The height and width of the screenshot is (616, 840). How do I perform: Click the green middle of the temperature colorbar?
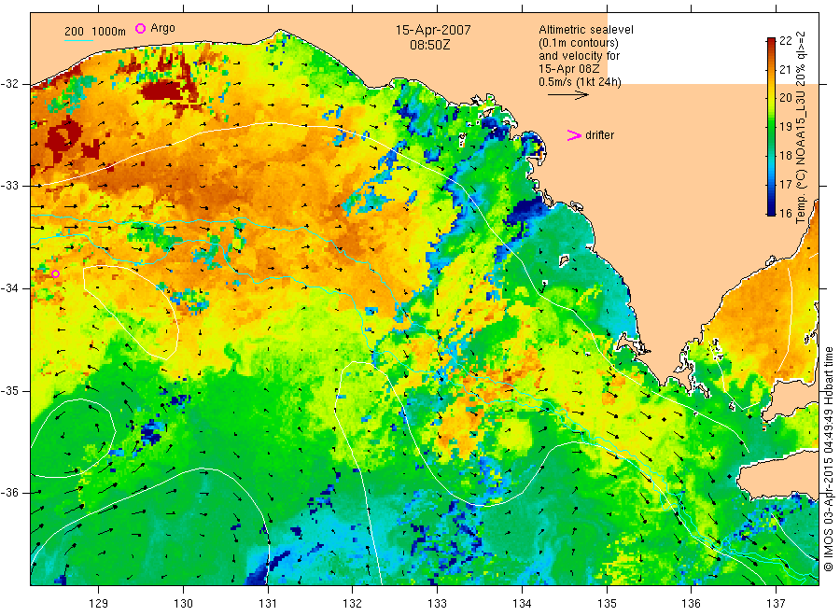[x=771, y=126]
